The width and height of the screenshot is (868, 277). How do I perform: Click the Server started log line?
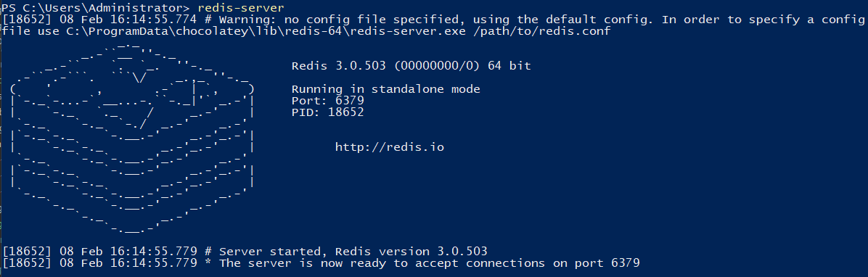point(245,252)
